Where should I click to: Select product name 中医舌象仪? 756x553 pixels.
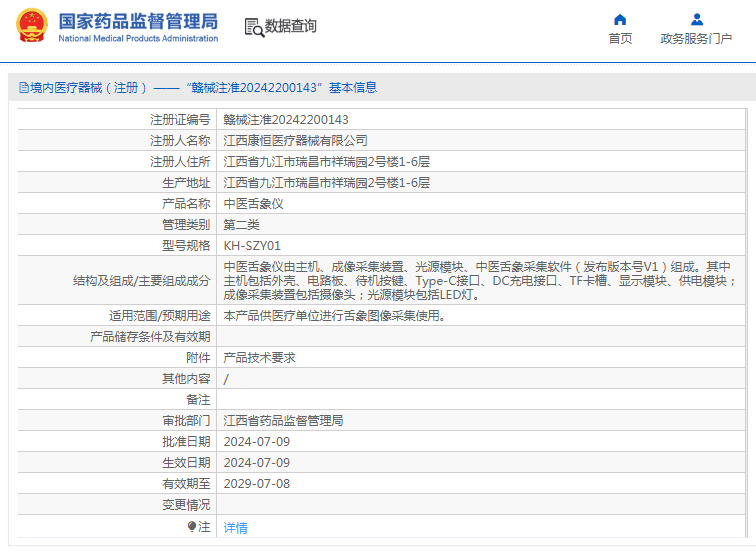(x=254, y=204)
